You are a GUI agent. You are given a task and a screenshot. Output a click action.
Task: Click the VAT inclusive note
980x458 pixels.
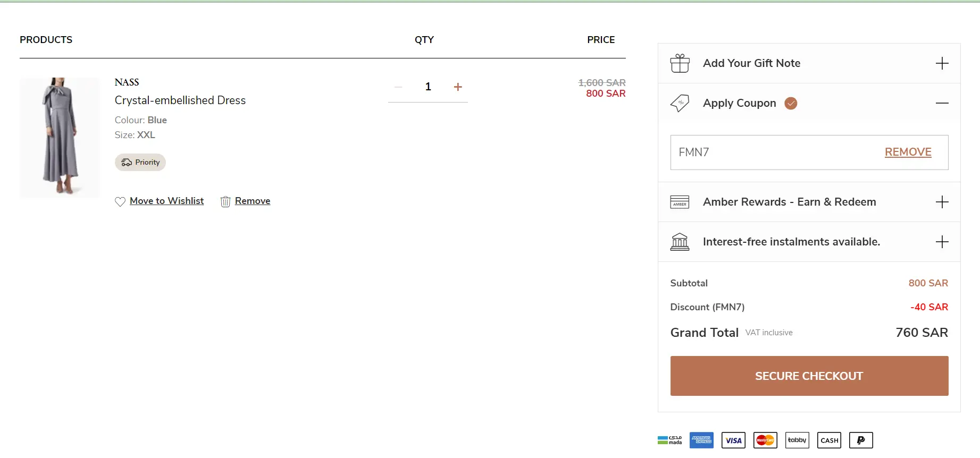pyautogui.click(x=769, y=333)
